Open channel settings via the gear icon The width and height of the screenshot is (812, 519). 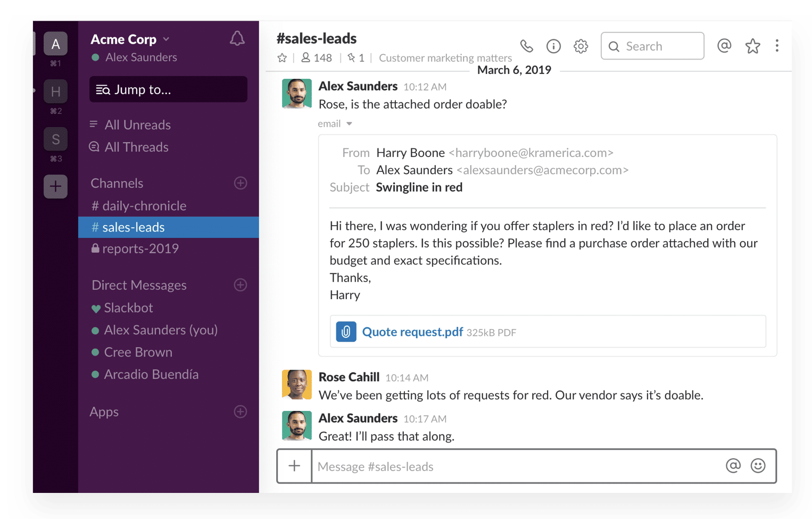581,46
